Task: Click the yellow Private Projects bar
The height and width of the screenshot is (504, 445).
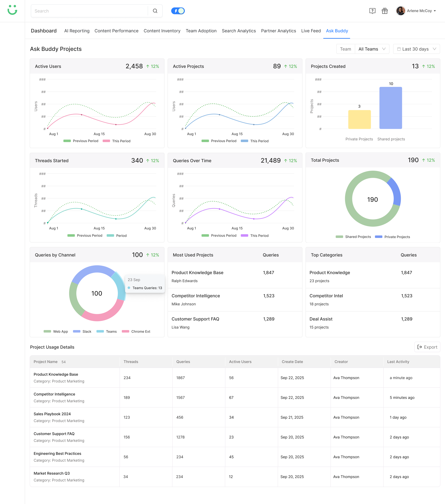Action: pyautogui.click(x=359, y=119)
